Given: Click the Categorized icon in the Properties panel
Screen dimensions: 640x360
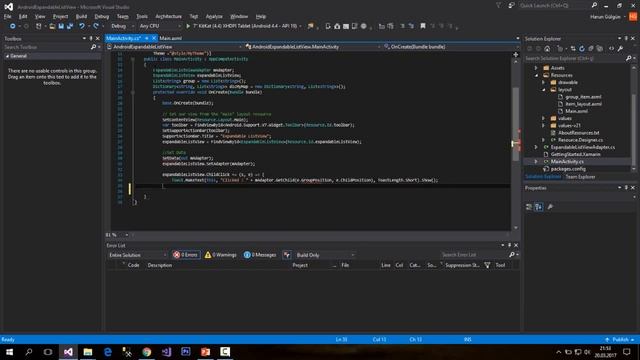Looking at the screenshot, I should (x=529, y=207).
